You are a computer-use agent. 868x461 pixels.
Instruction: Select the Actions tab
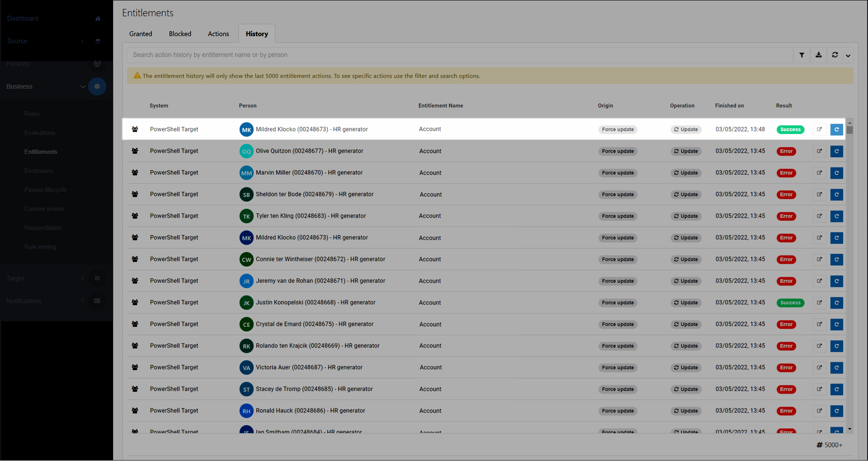pos(218,34)
